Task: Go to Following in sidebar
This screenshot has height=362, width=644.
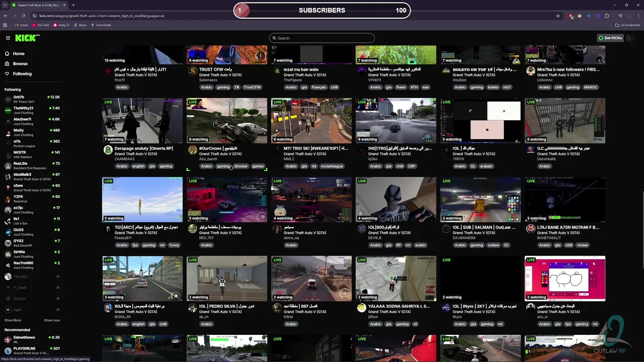Action: click(22, 74)
